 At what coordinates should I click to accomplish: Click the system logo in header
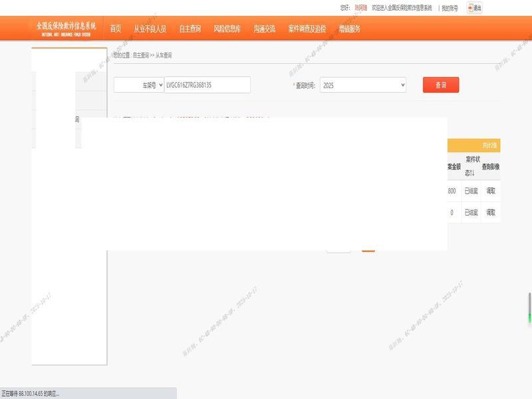coord(66,28)
